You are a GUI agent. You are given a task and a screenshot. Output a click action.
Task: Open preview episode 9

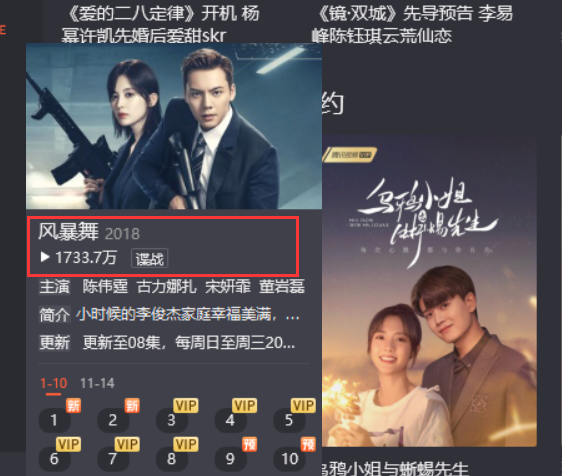pos(230,458)
